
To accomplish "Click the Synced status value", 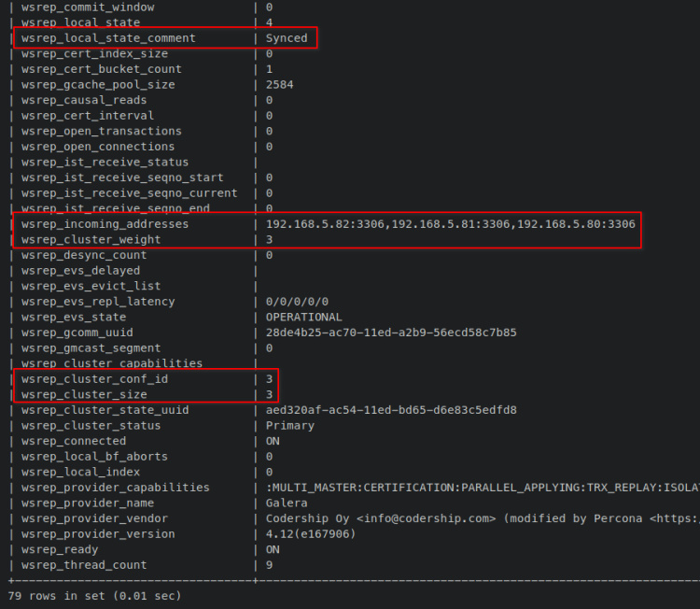I will (286, 38).
